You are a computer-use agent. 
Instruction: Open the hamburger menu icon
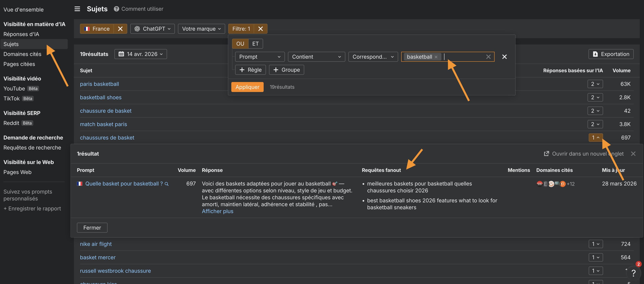(x=77, y=9)
